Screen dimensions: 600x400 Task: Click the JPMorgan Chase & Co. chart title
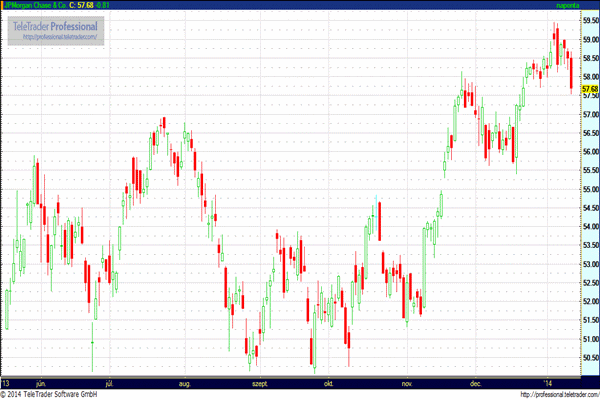click(35, 5)
